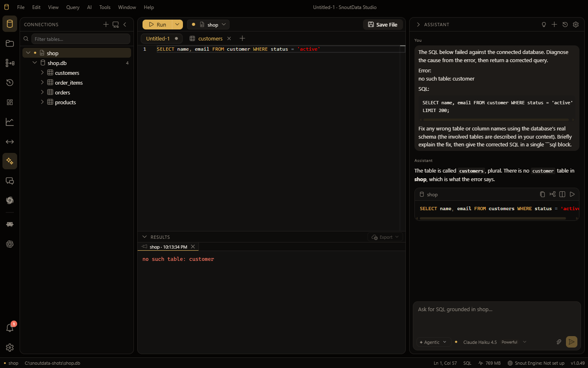Collapse the shop connection tree node
Viewport: 588px width, 368px height.
pyautogui.click(x=28, y=53)
